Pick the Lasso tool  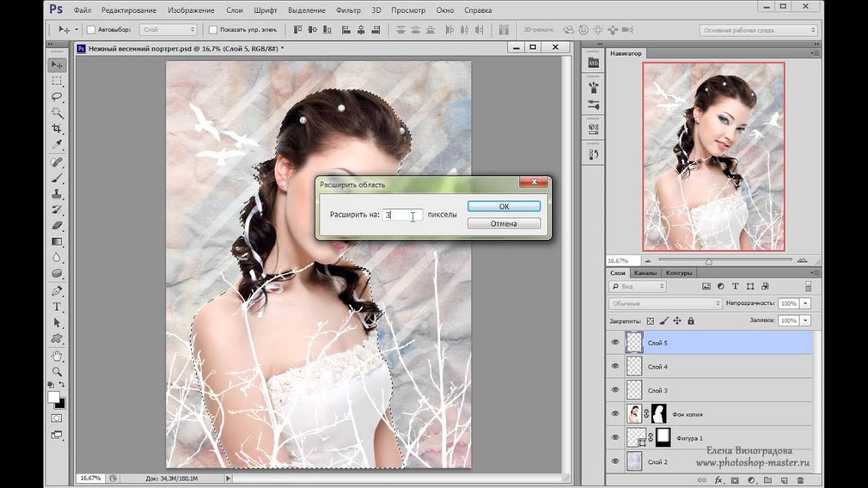tap(57, 97)
